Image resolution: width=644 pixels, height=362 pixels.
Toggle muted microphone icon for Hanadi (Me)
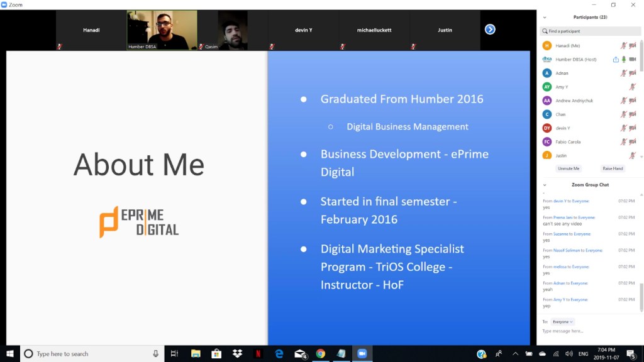[x=624, y=46]
